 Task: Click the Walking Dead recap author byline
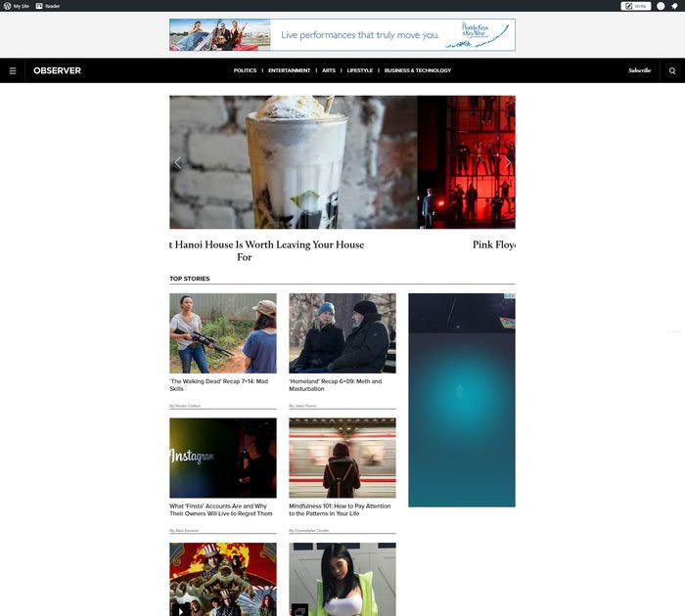click(185, 406)
